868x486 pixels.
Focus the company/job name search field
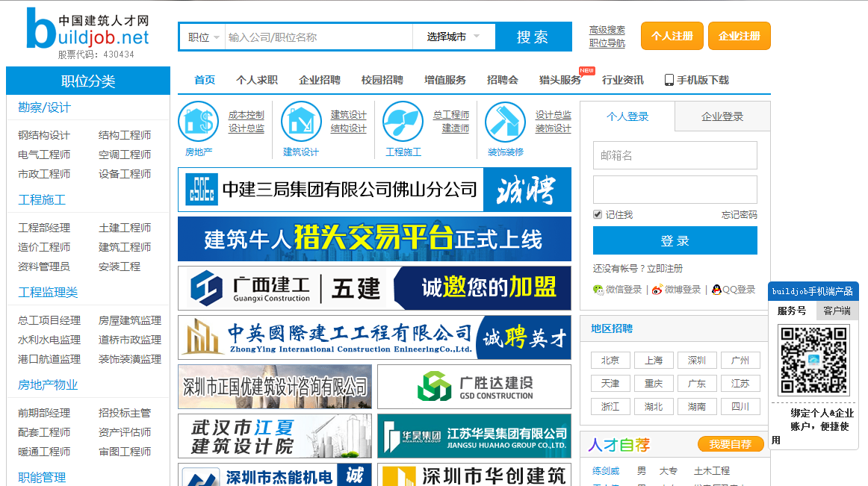tap(319, 37)
